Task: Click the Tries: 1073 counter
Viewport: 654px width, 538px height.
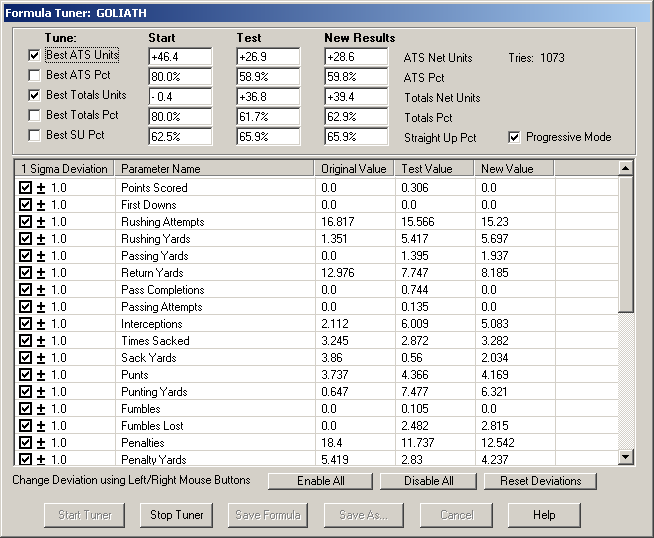Action: point(536,58)
